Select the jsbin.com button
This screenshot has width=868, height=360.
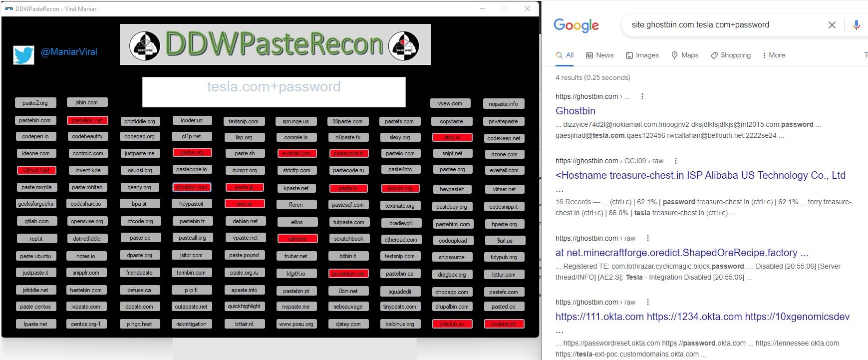(87, 102)
